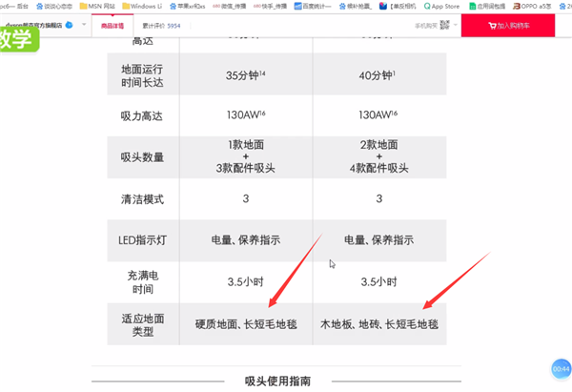The image size is (572, 392).
Task: Select the 1款地面+3款配件吸头 cell
Action: coord(246,156)
